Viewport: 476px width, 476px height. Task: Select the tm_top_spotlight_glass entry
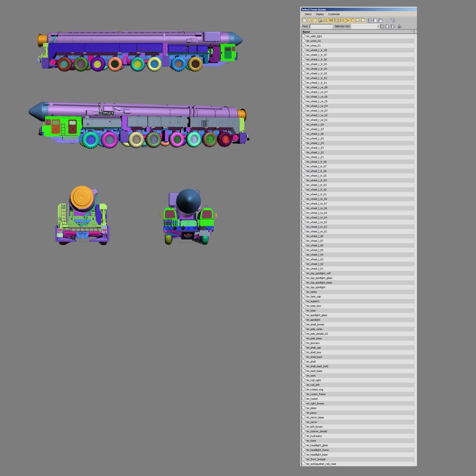pyautogui.click(x=358, y=278)
